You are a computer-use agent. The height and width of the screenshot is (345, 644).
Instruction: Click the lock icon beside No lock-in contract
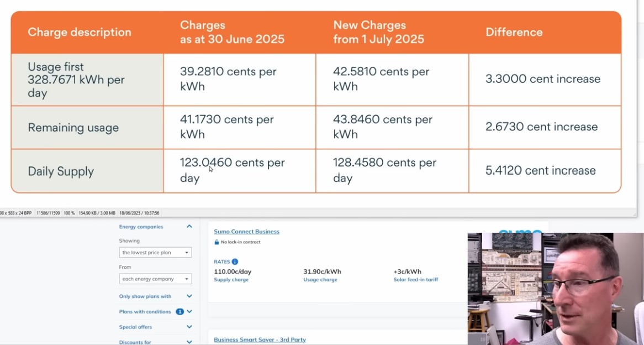(217, 242)
